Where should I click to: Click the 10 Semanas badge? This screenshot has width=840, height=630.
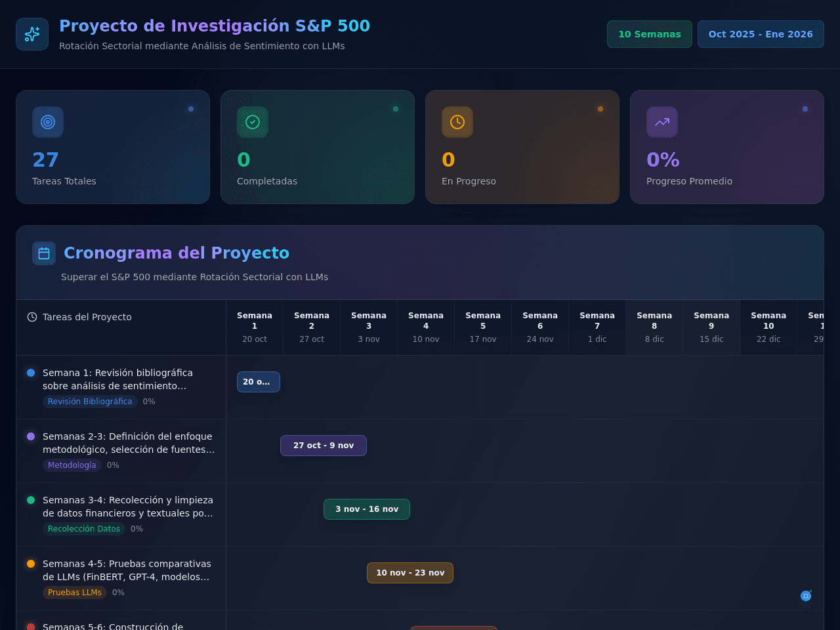click(x=650, y=34)
